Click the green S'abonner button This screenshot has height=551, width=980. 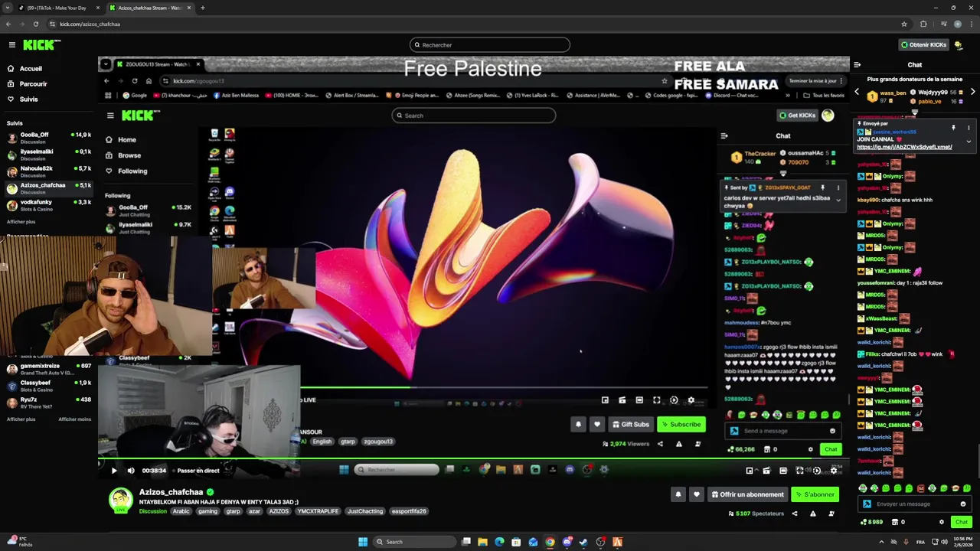[815, 494]
